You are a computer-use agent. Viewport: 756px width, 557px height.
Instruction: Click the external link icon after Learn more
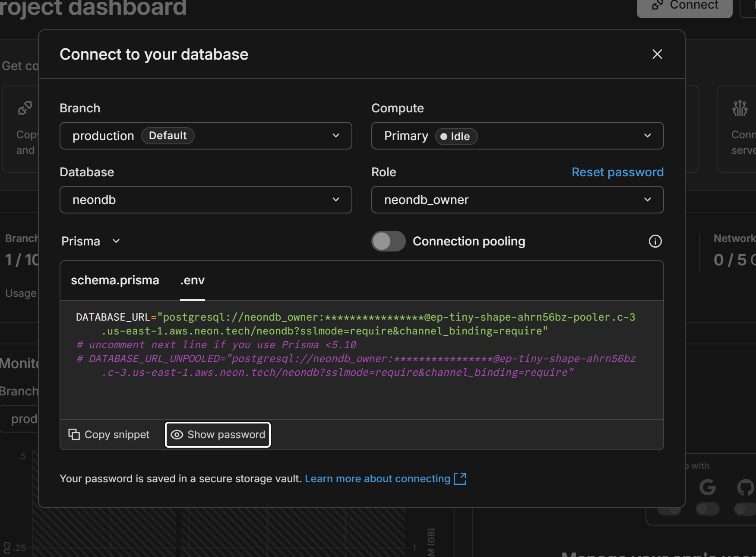click(x=460, y=479)
